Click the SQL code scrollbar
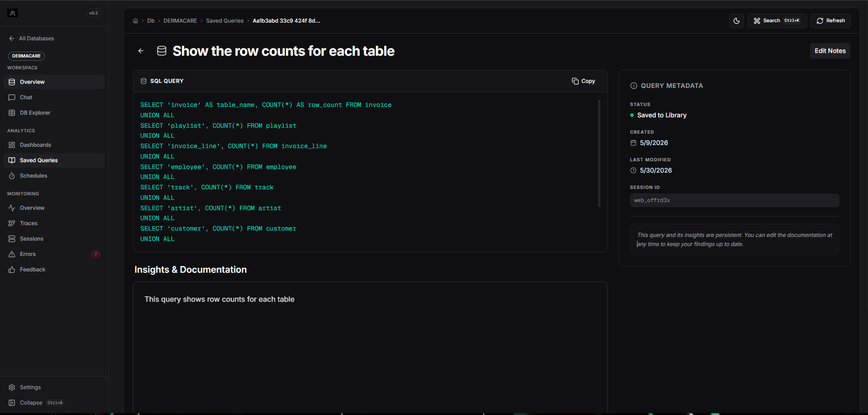The width and height of the screenshot is (868, 415). pos(599,153)
